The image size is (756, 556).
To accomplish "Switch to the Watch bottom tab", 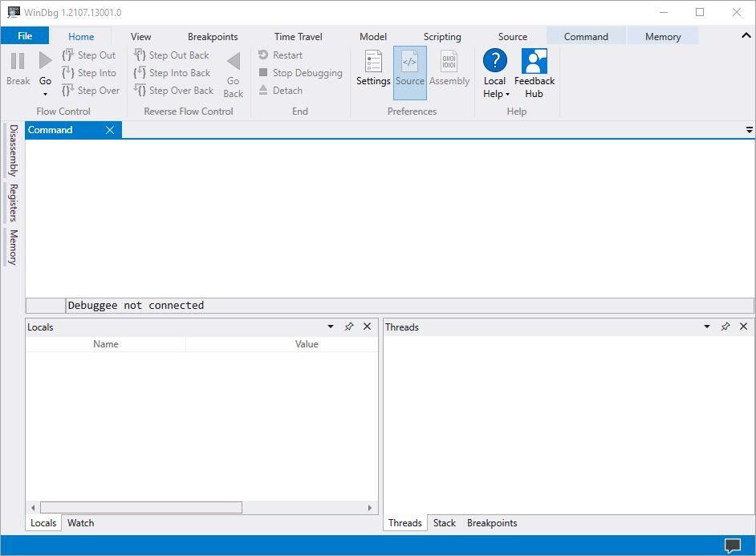I will [80, 523].
